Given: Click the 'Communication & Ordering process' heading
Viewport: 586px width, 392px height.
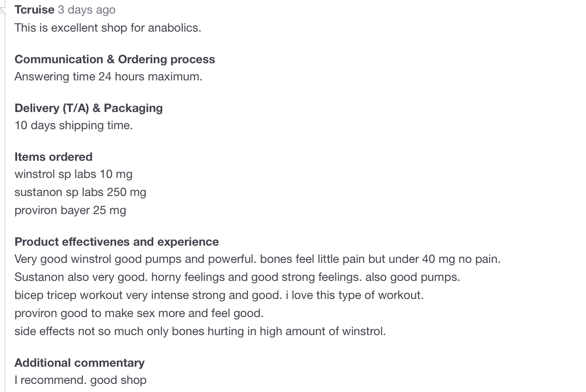Looking at the screenshot, I should pyautogui.click(x=115, y=59).
